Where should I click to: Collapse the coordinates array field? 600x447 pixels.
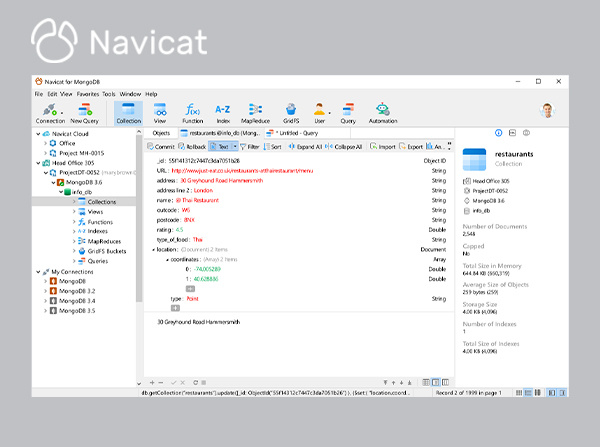pyautogui.click(x=167, y=259)
